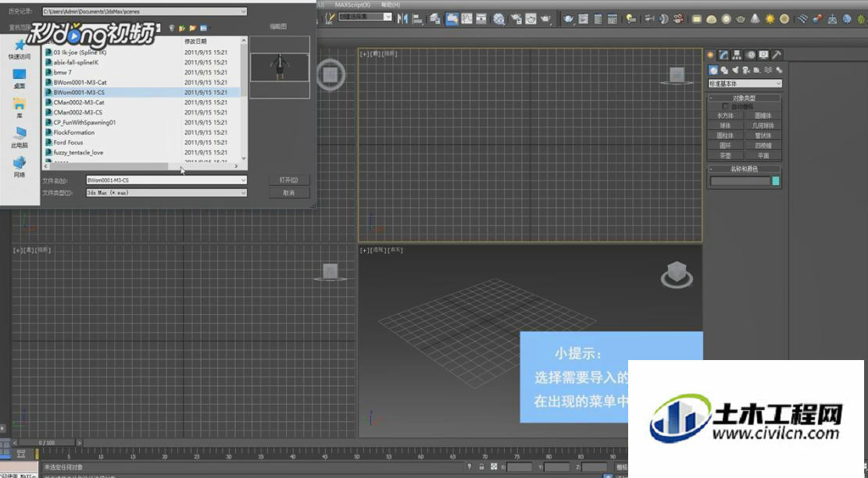Select file CMan0002-M3-CS
Viewport: 868px width, 478px height.
74,112
